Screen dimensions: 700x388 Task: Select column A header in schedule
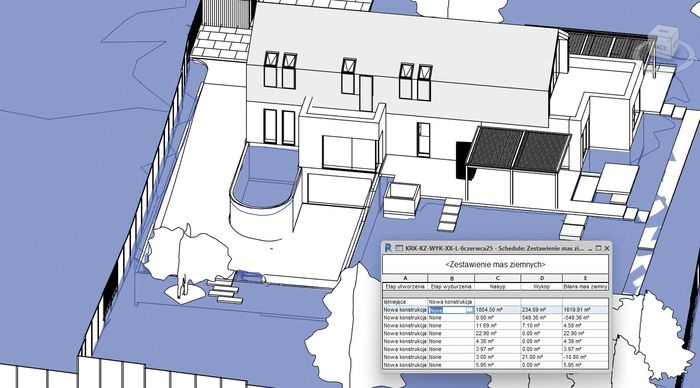405,278
